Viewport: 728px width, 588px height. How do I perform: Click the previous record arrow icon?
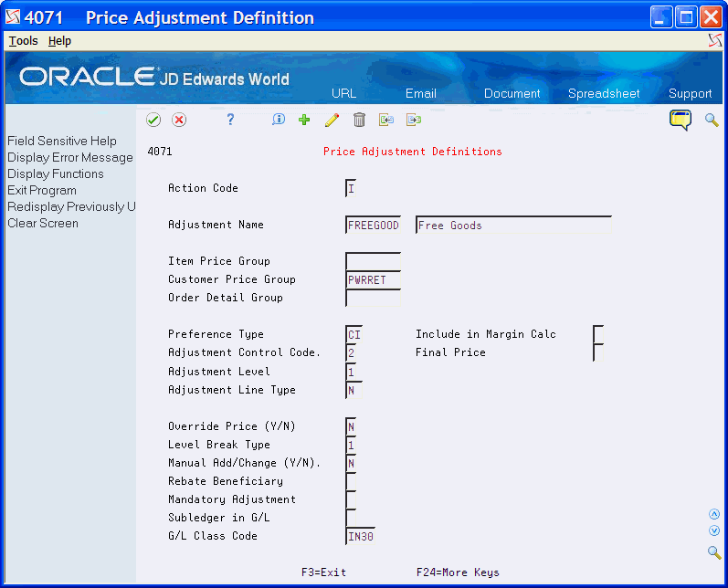[x=386, y=120]
